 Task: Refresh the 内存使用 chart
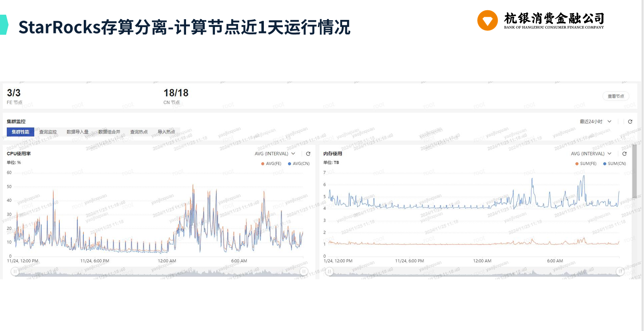[x=624, y=154]
